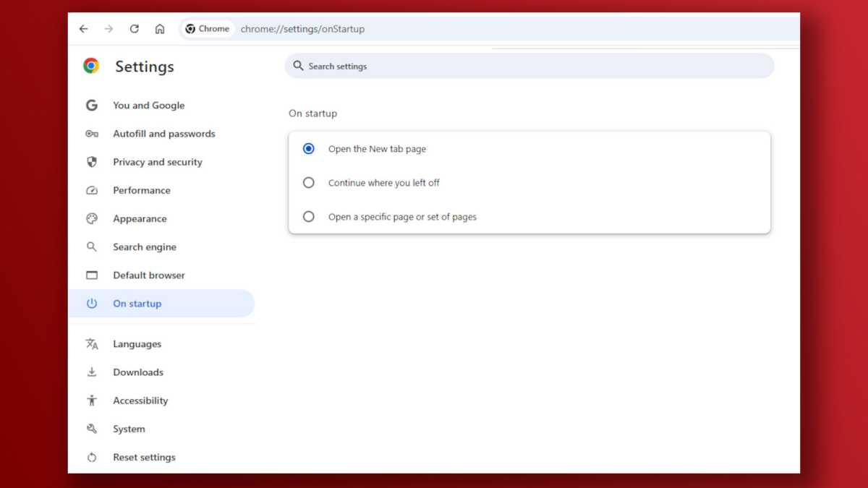Click the Reset settings restore icon
868x488 pixels.
[92, 457]
